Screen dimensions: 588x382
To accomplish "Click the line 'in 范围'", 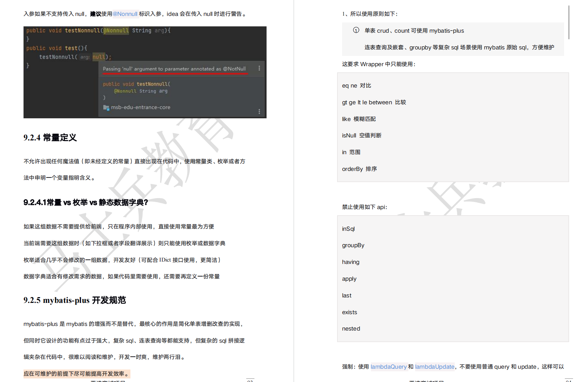I will click(351, 152).
